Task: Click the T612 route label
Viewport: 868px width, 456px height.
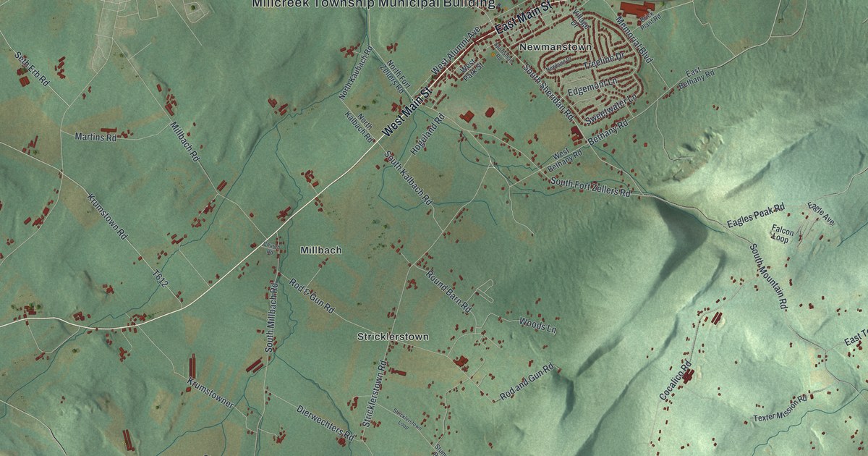Action: tap(160, 280)
